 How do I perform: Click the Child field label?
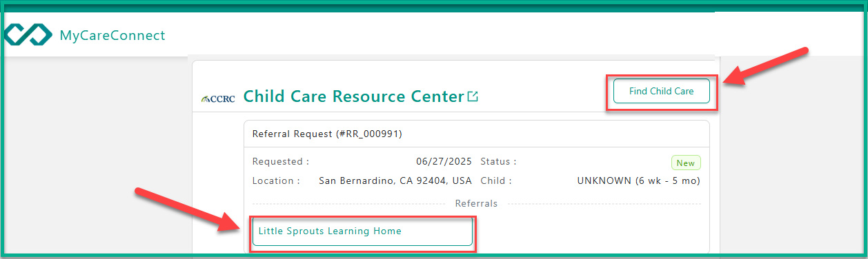[496, 181]
